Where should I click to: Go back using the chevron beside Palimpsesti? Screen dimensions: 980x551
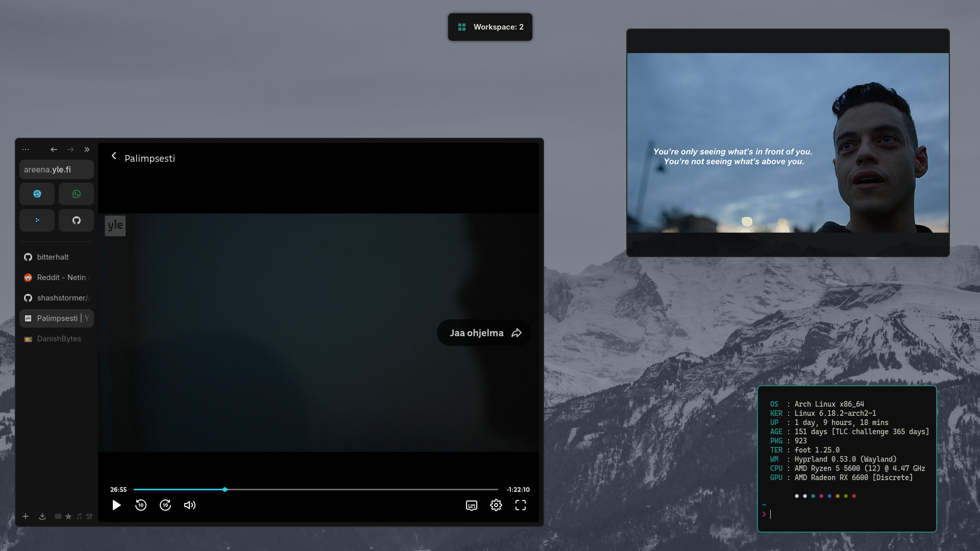coord(114,156)
